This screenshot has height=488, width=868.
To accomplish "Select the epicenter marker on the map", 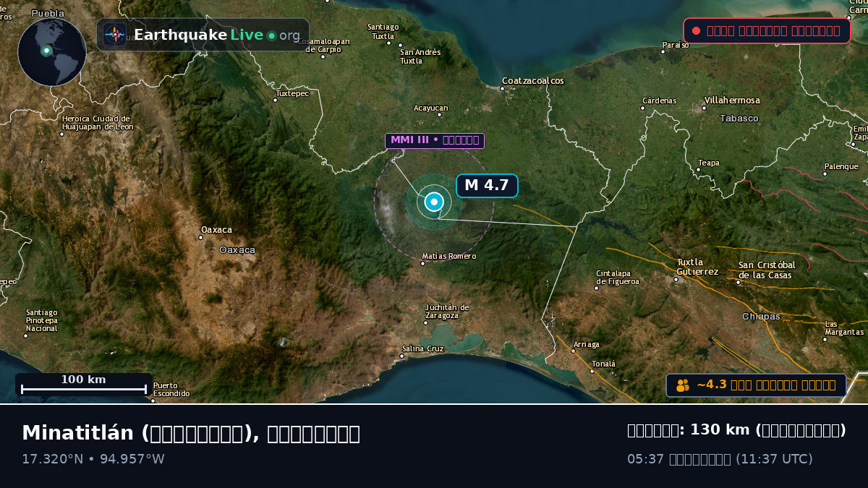I will (x=434, y=202).
